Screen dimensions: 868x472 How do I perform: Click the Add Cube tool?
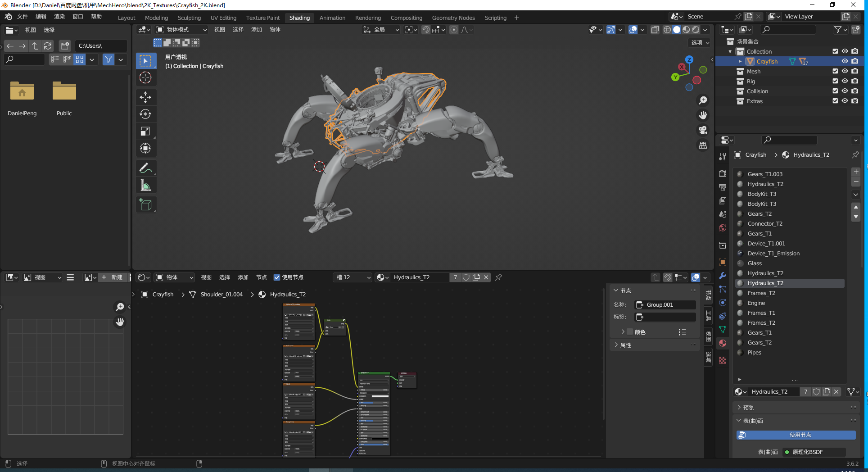tap(145, 204)
